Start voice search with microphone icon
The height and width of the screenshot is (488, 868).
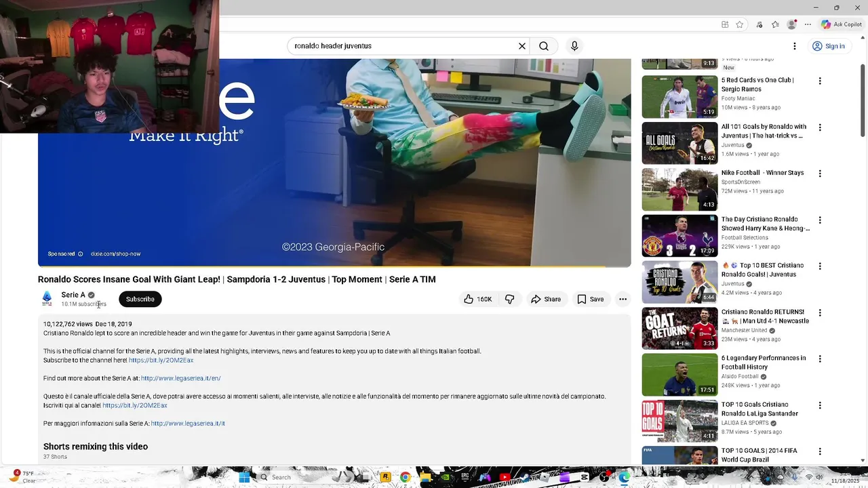(574, 46)
